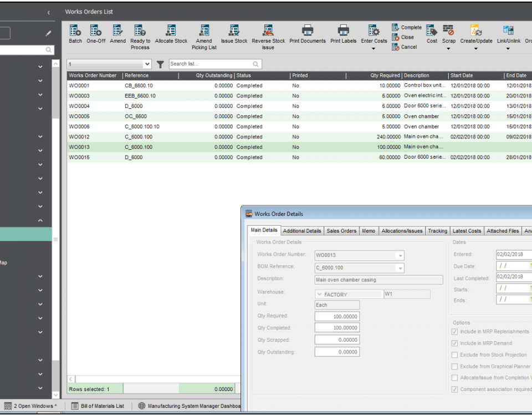Open Bill of Materials List from taskbar

(x=98, y=406)
